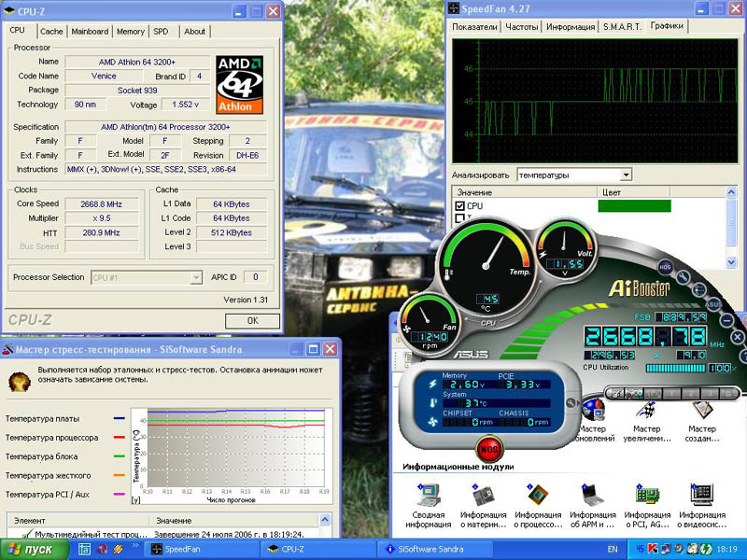Click the ASUS logo button on AiBooster arc
The height and width of the screenshot is (560, 747).
[x=713, y=304]
